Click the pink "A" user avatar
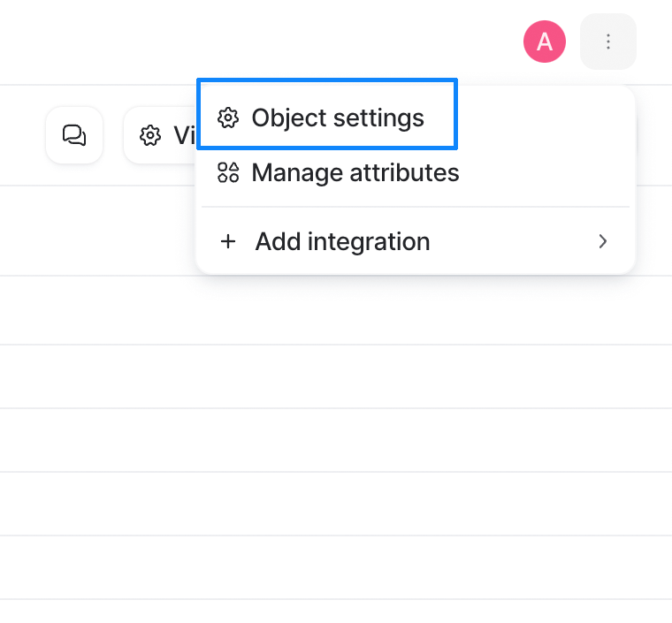The width and height of the screenshot is (672, 623). [x=545, y=42]
